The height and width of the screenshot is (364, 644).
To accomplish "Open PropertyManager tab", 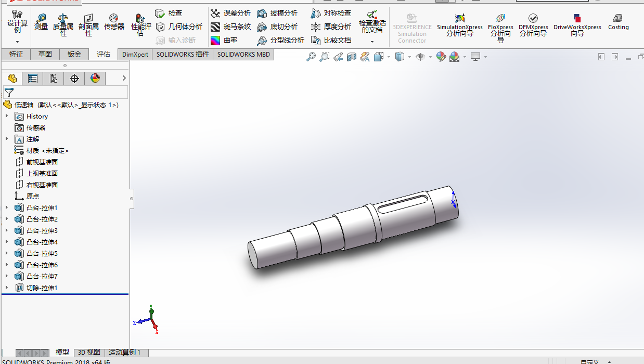I will [33, 79].
